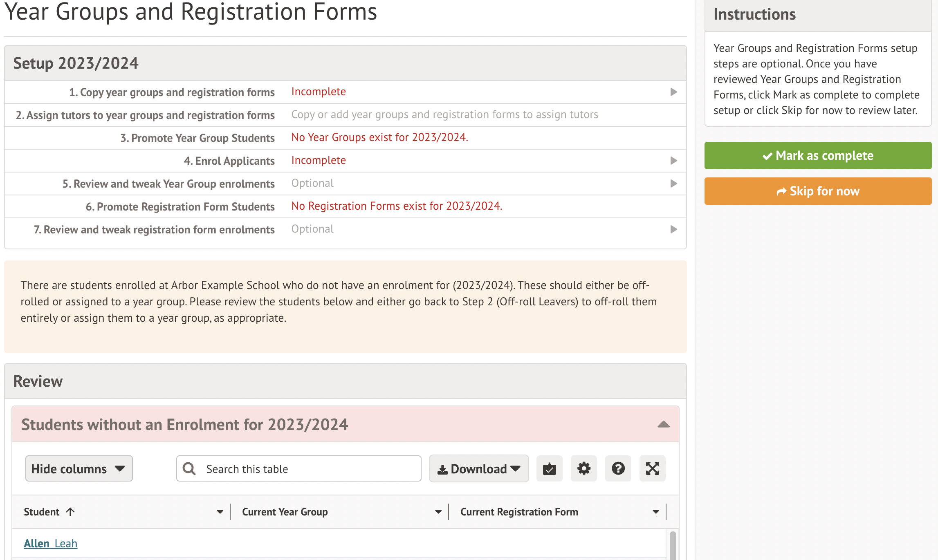This screenshot has width=938, height=560.
Task: Open step 4 Enrol Applicants arrow
Action: 673,161
